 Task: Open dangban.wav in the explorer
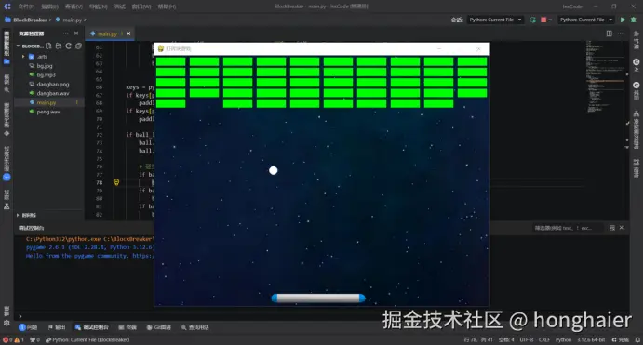click(x=53, y=94)
